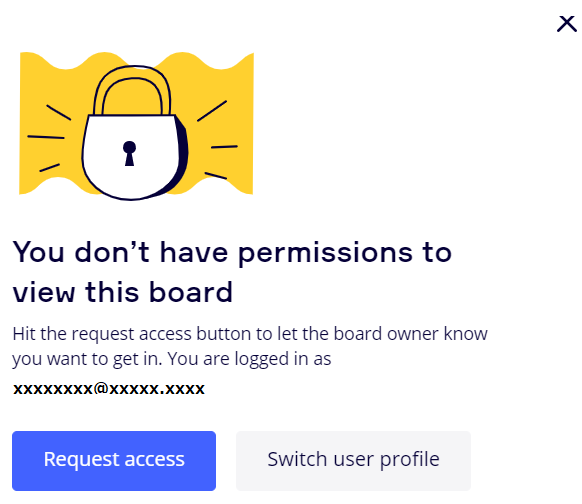Viewport: 582px width, 504px height.
Task: Click the word "permissions" in the heading
Action: point(326,254)
